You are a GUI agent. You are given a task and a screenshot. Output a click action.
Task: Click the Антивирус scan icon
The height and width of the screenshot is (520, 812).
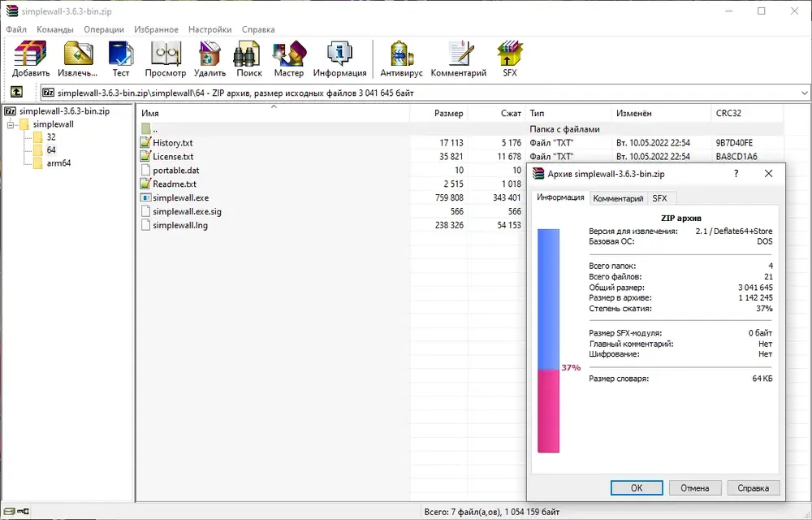click(x=401, y=59)
